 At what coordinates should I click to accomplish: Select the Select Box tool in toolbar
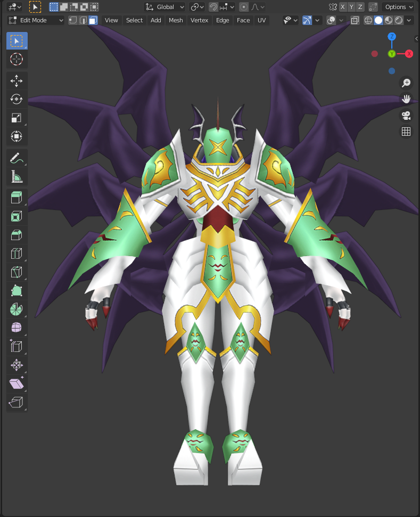pyautogui.click(x=17, y=41)
